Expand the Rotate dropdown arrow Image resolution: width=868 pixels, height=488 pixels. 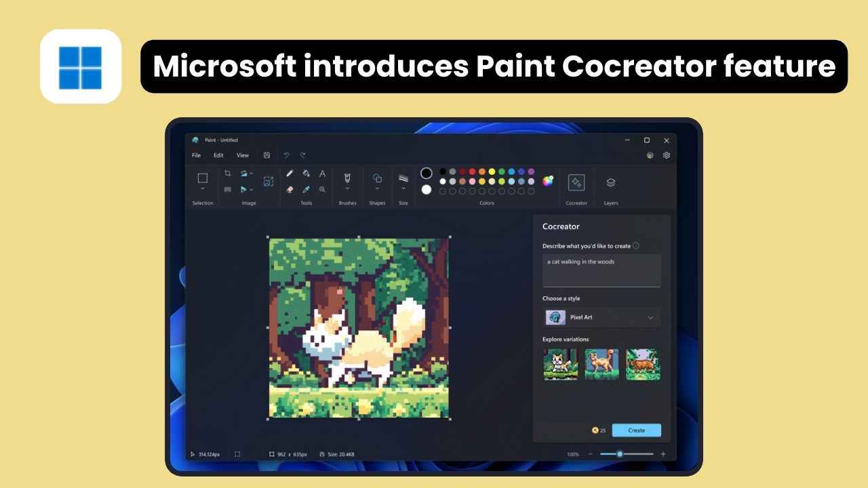pyautogui.click(x=252, y=174)
